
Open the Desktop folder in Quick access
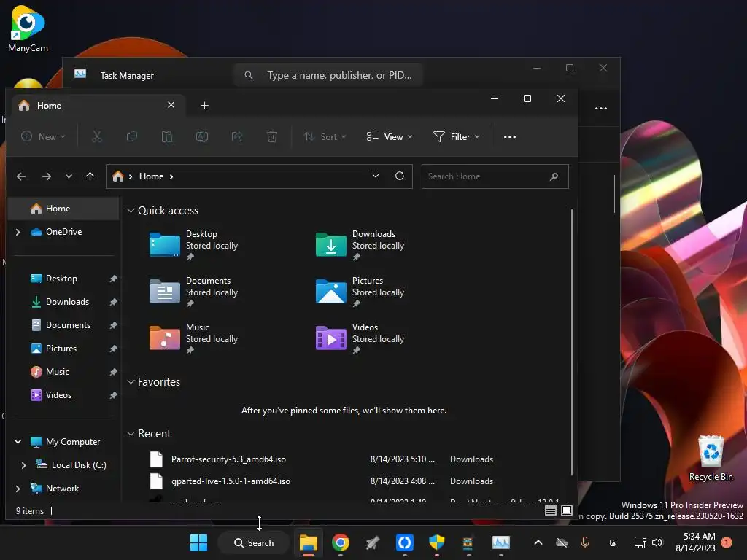point(194,245)
